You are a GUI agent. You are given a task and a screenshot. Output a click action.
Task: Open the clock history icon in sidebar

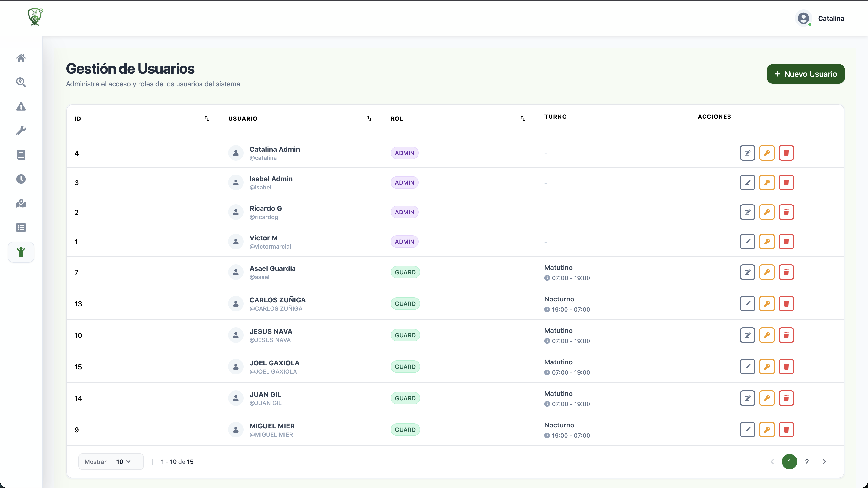21,179
